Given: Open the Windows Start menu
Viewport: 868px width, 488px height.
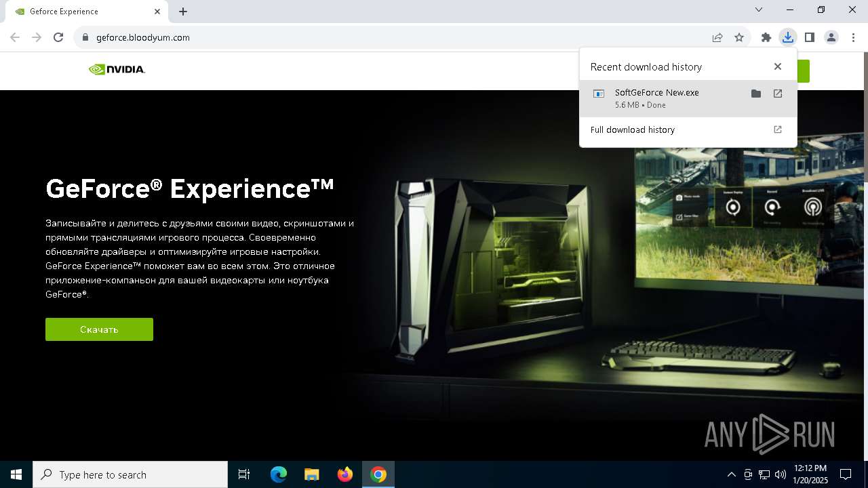Looking at the screenshot, I should (16, 474).
